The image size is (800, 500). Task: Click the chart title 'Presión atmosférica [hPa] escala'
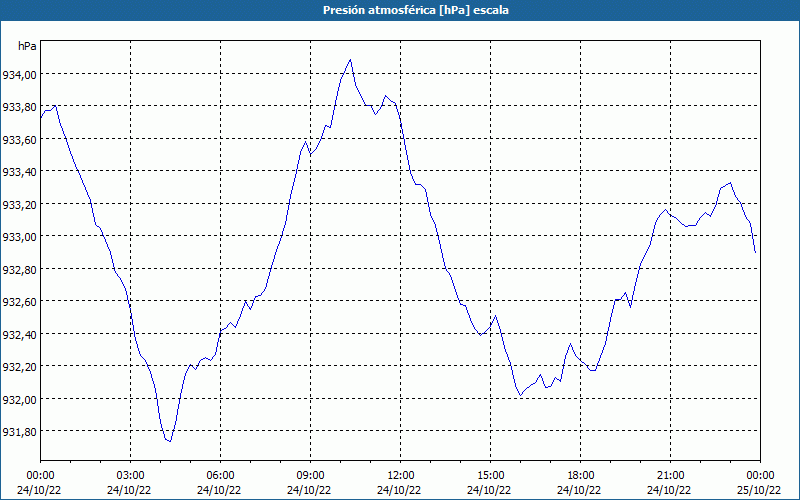point(416,10)
